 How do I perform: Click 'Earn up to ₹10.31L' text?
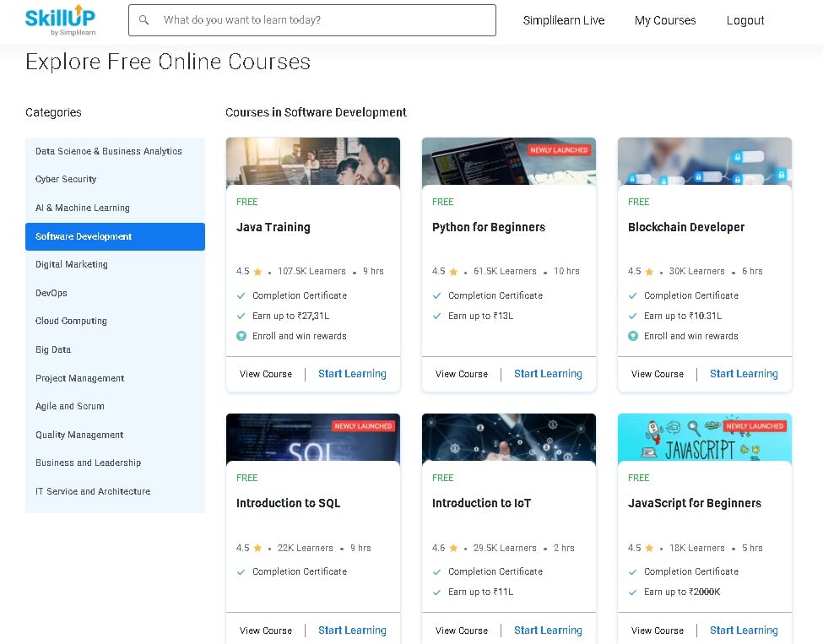(x=683, y=316)
